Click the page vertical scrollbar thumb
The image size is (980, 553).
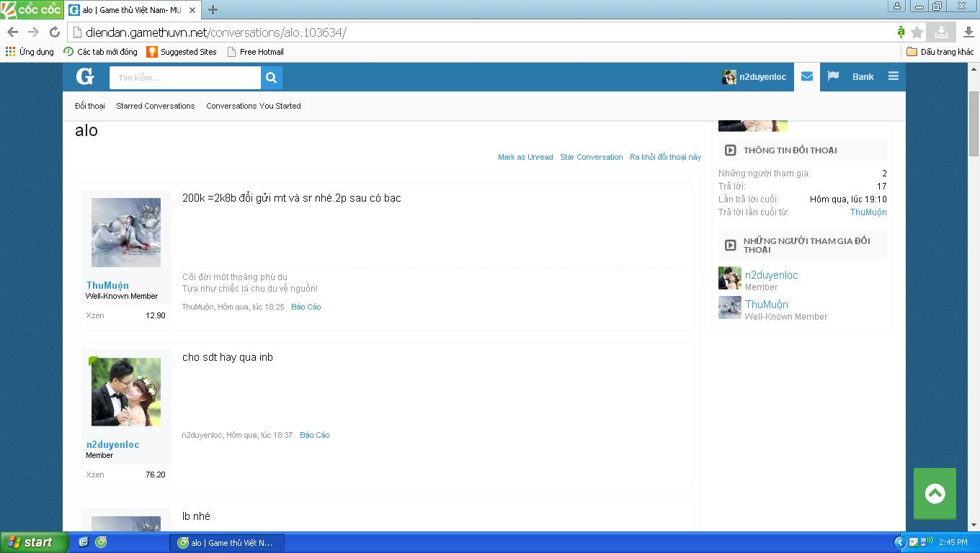974,124
